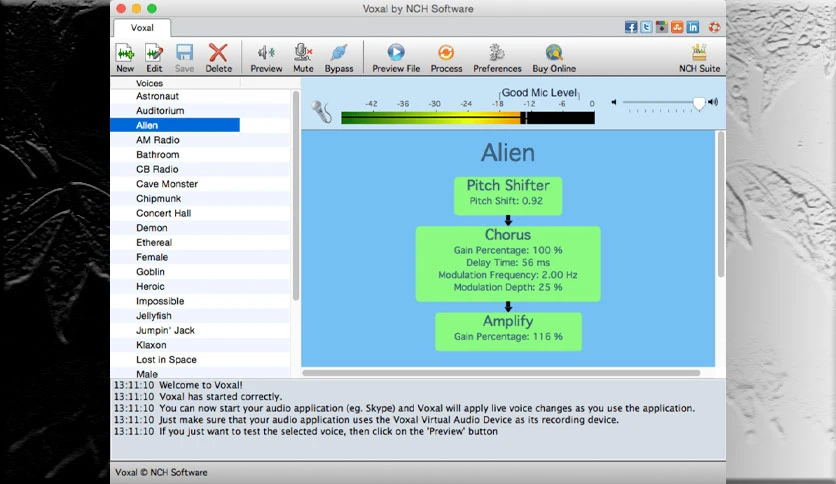Start live Preview of the voice
This screenshot has width=836, height=484.
click(266, 58)
